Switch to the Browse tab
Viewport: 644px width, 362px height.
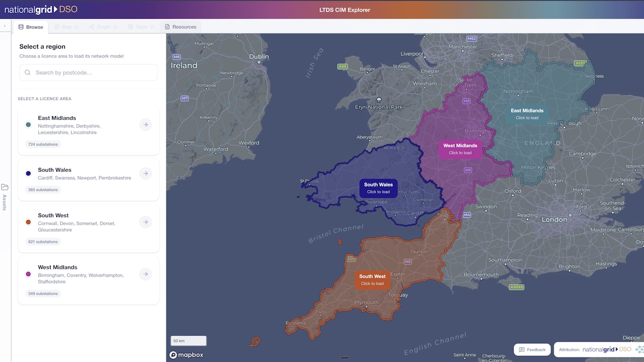click(31, 27)
